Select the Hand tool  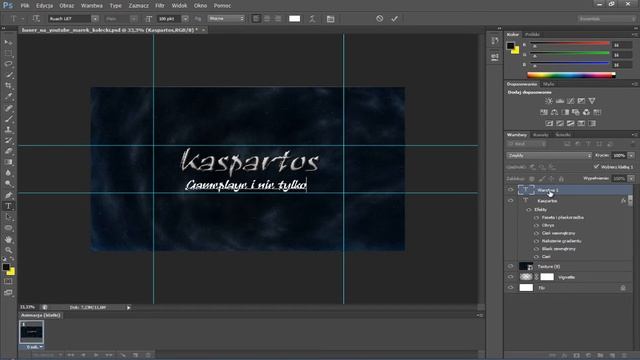pos(8,240)
